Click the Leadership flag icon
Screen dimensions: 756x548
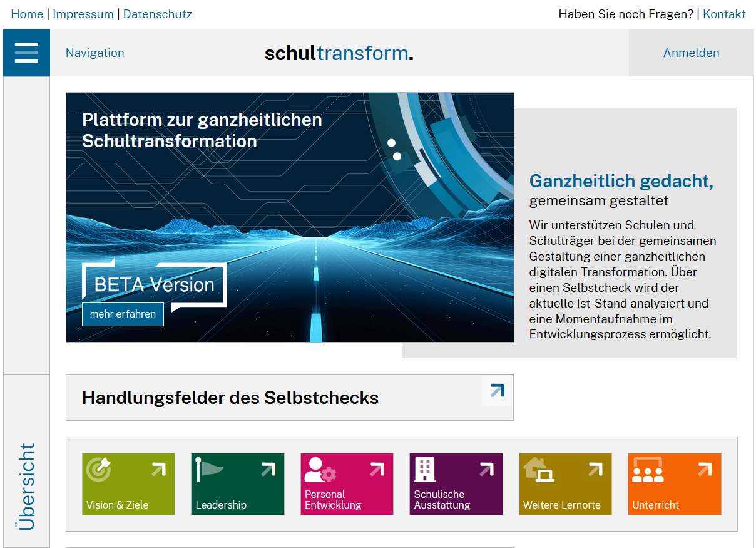210,469
